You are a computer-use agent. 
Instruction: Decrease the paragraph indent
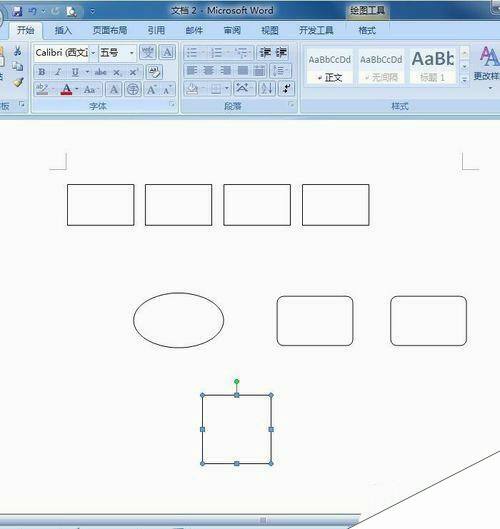[x=265, y=53]
